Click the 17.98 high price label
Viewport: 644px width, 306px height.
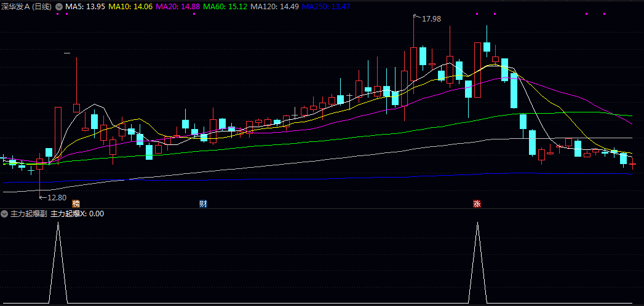[x=431, y=19]
